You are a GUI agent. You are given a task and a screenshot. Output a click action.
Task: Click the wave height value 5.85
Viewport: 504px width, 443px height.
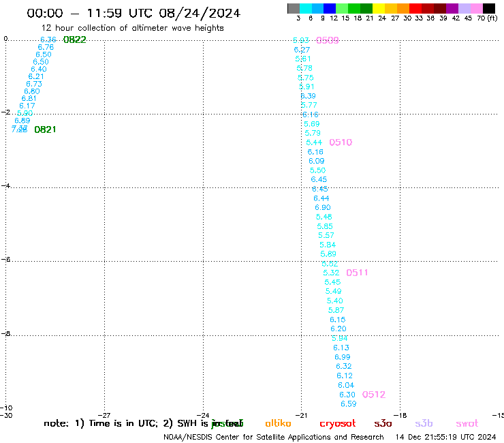(325, 226)
